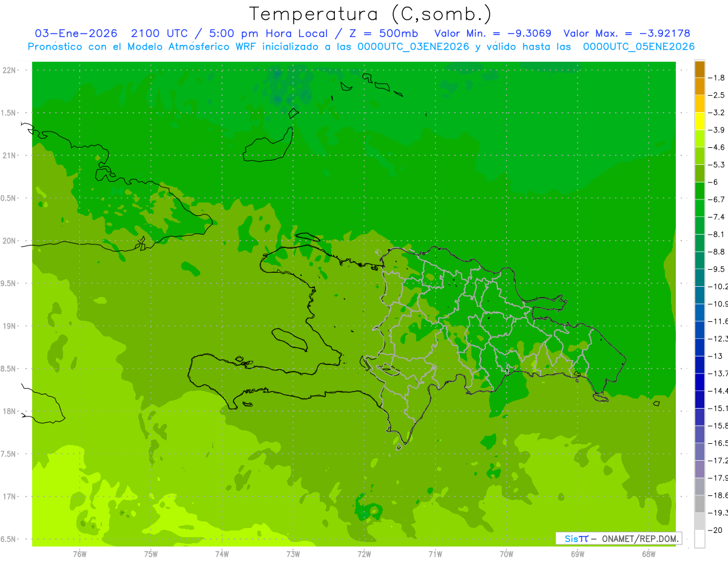Click the "-3.9" colorbar label

pyautogui.click(x=716, y=130)
